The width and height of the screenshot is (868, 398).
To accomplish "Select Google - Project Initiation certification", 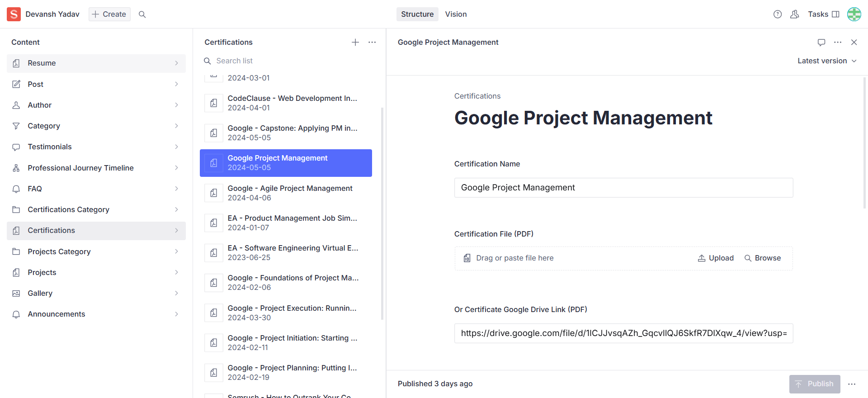I will (286, 343).
